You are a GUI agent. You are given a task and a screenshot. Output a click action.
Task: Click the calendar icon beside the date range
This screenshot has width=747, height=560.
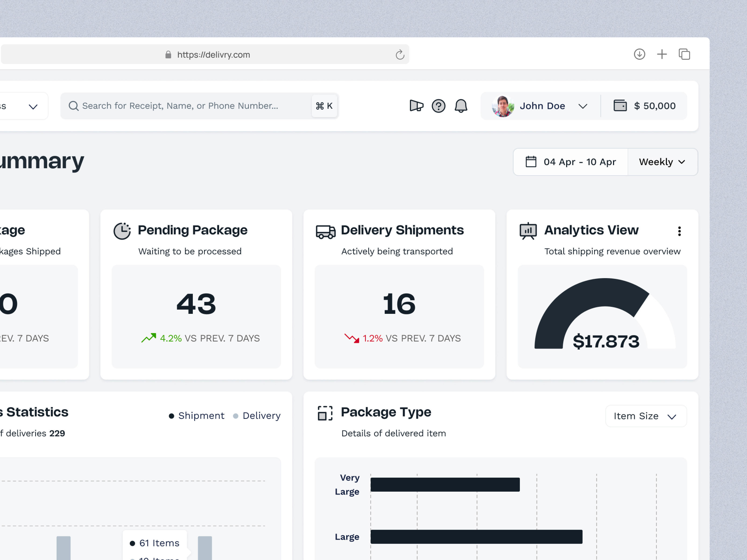[531, 162]
